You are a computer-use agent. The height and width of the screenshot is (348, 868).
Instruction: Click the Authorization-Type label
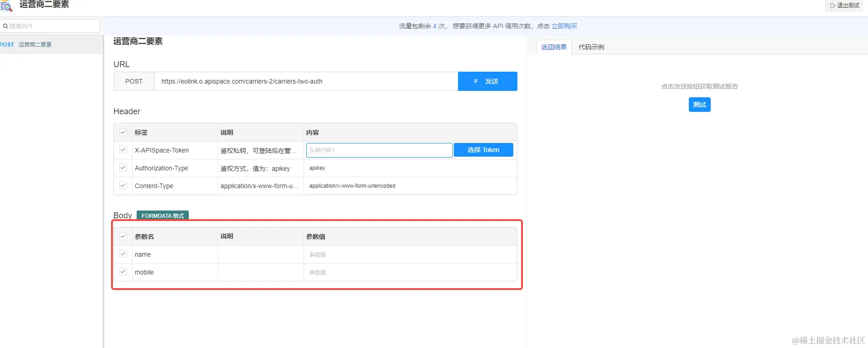(x=161, y=168)
